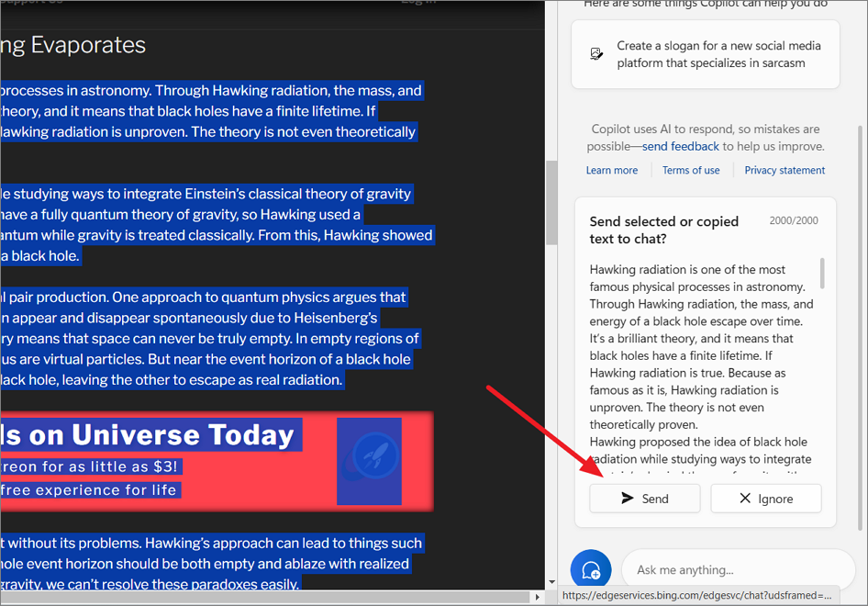Open the Terms of use page
This screenshot has width=868, height=606.
click(x=690, y=169)
